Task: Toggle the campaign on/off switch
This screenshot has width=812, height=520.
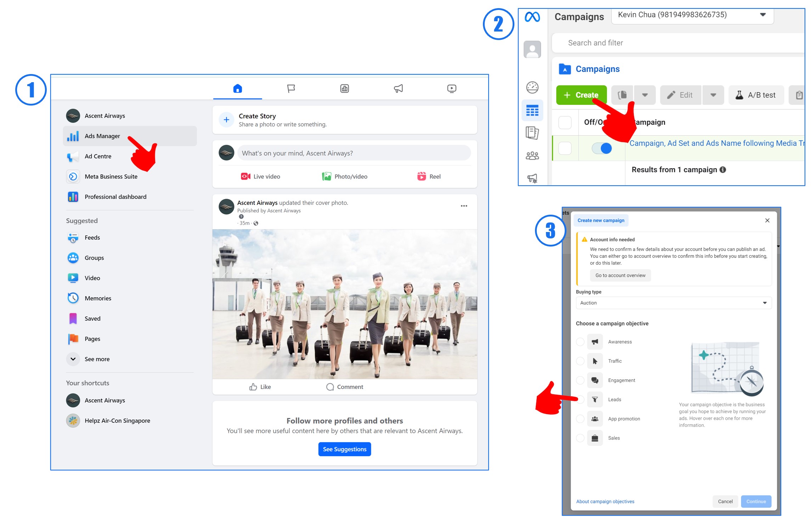Action: [x=602, y=148]
